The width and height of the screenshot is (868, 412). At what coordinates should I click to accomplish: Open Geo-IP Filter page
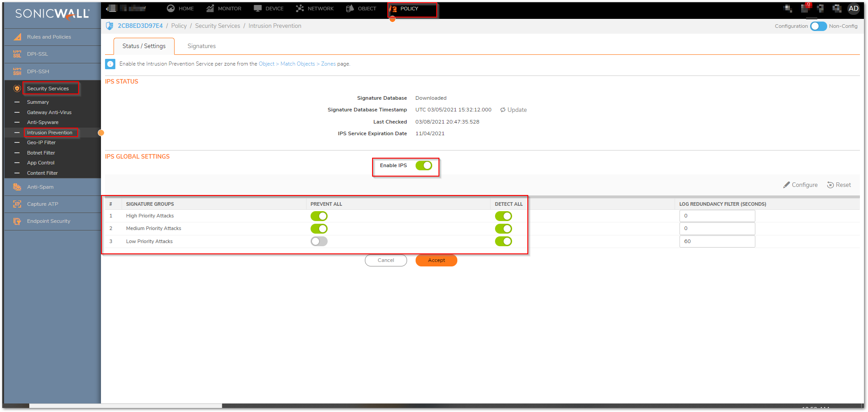click(41, 142)
